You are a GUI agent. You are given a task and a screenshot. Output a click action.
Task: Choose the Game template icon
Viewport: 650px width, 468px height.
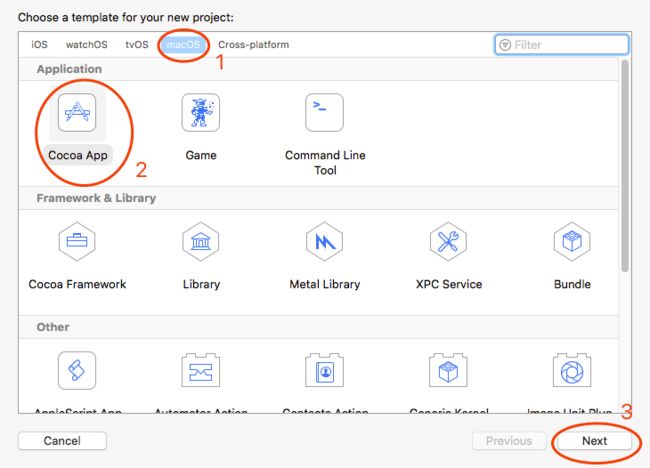click(x=201, y=112)
